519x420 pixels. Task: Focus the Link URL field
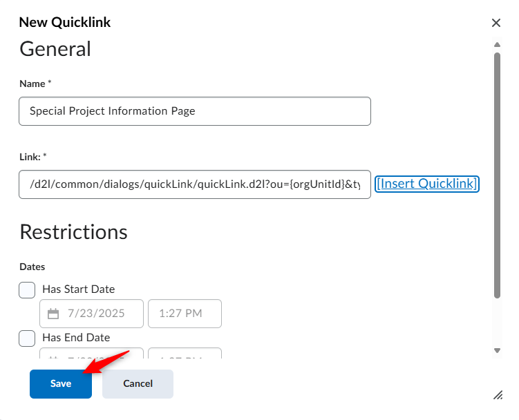click(x=195, y=184)
